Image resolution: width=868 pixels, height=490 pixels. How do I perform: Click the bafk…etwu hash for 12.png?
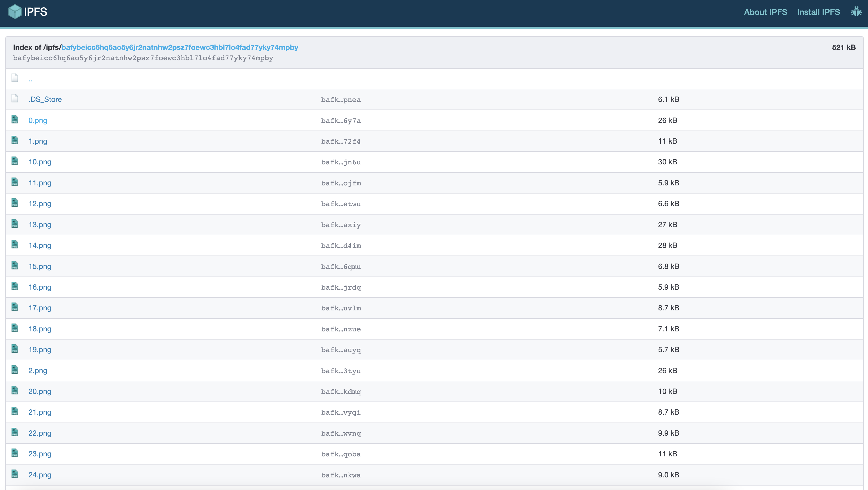coord(341,204)
